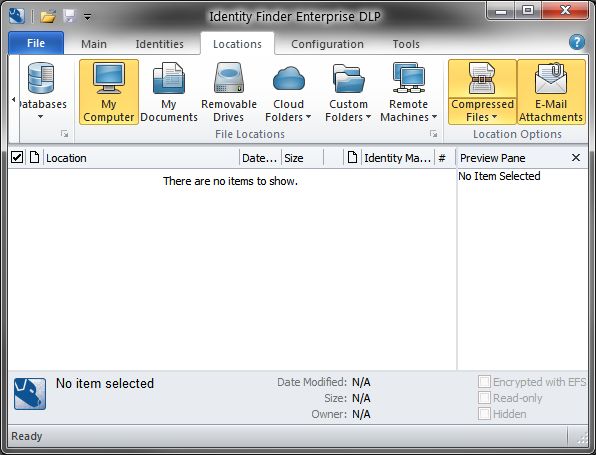Click the window resize grip icon
This screenshot has height=455, width=596.
tap(582, 439)
